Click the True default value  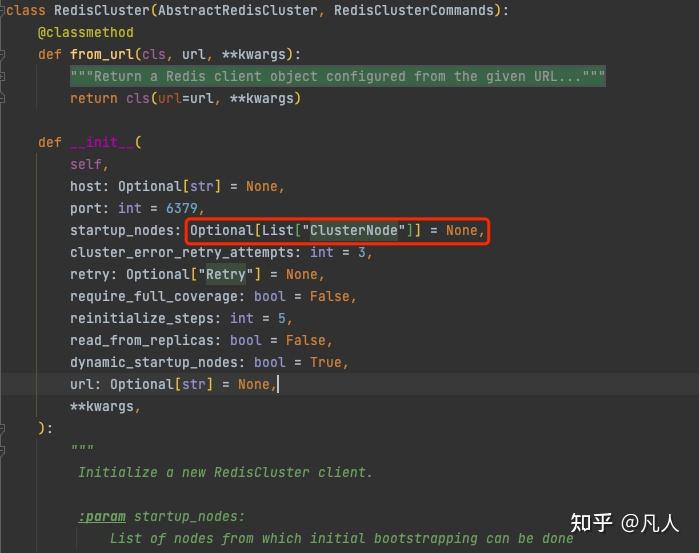coord(325,362)
